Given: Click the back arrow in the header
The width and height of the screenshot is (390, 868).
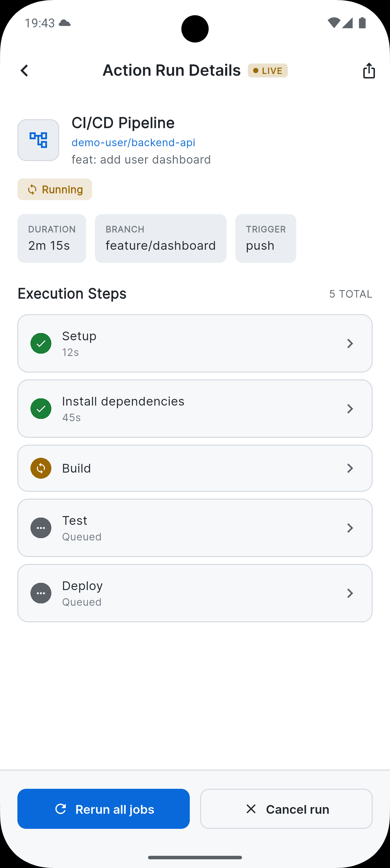Looking at the screenshot, I should point(24,70).
